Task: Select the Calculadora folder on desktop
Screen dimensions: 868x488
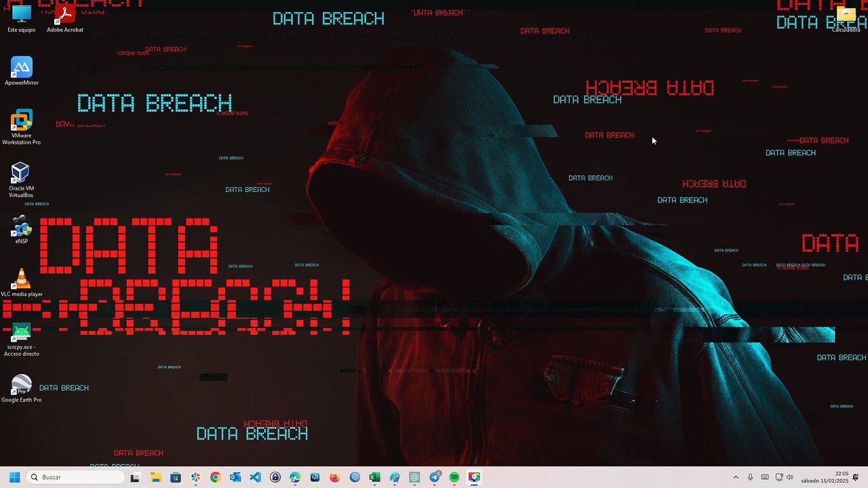Action: [x=846, y=18]
